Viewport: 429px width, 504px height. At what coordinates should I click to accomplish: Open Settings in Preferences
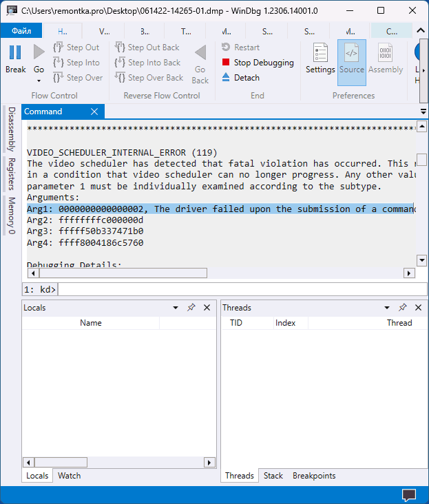(x=320, y=58)
